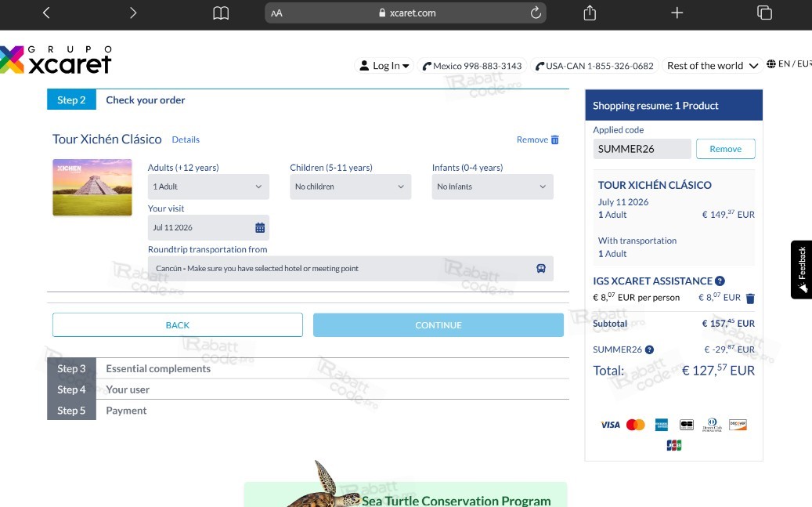Reload the page with the refresh icon
Viewport: 812px width, 507px height.
[x=536, y=13]
